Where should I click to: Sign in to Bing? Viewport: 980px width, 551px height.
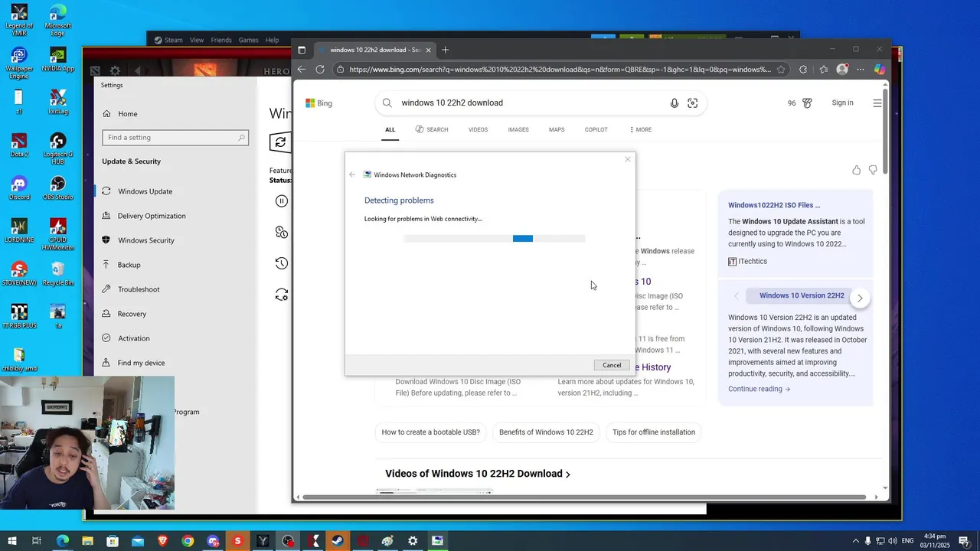click(842, 103)
